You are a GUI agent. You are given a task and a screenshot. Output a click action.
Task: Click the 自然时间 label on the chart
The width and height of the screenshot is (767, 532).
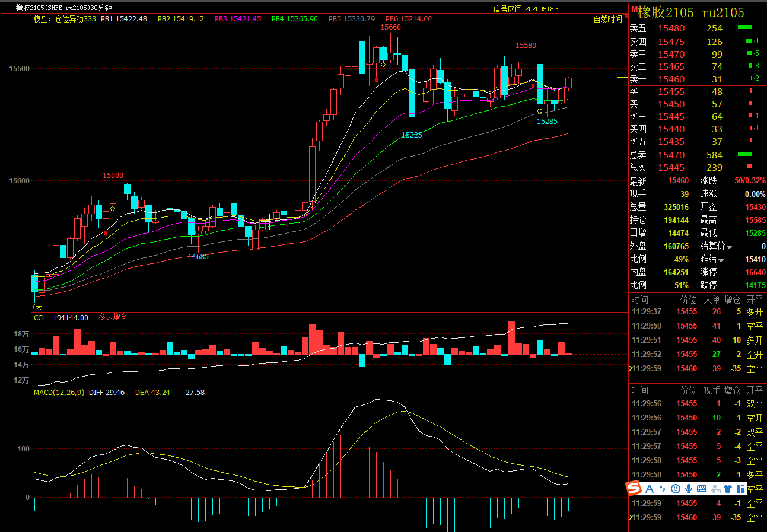tap(607, 19)
